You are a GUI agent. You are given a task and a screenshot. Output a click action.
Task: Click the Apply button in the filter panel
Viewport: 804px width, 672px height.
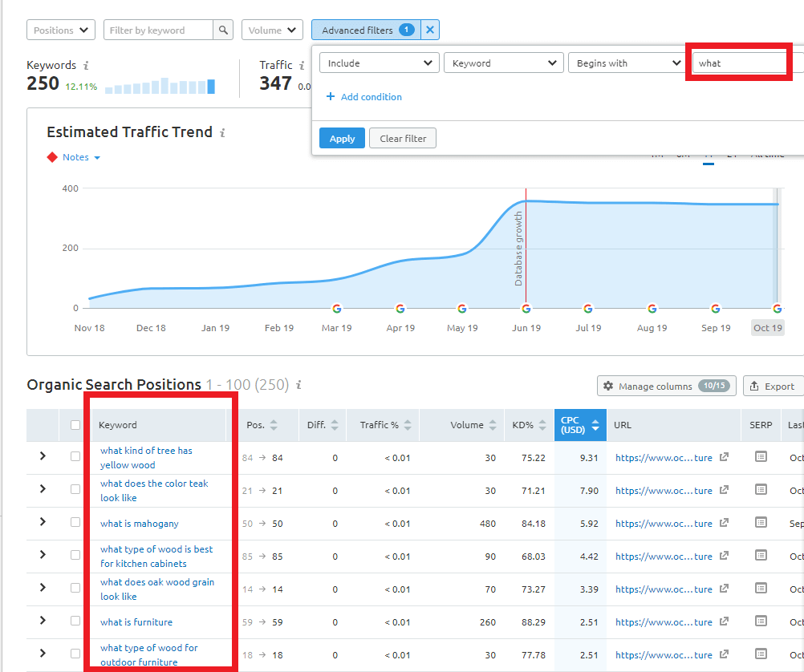(341, 138)
